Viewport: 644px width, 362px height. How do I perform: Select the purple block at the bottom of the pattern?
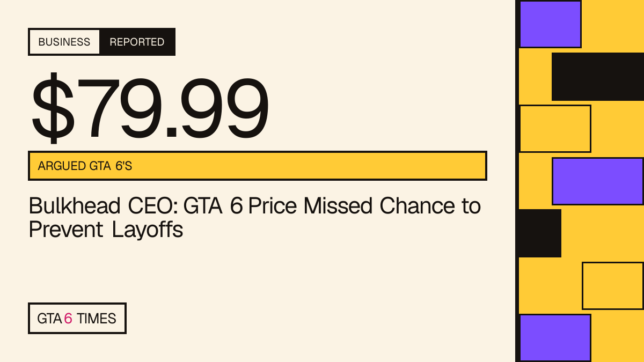pos(555,338)
